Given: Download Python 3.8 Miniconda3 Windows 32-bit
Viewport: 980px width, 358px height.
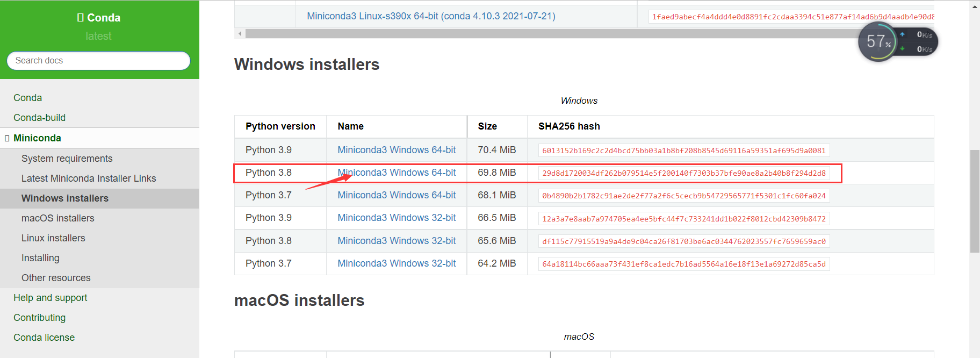Looking at the screenshot, I should [397, 241].
